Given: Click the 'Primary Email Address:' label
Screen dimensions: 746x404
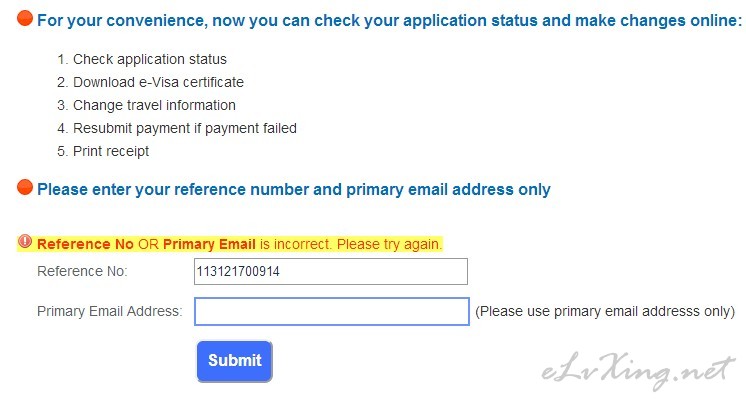Looking at the screenshot, I should 110,311.
